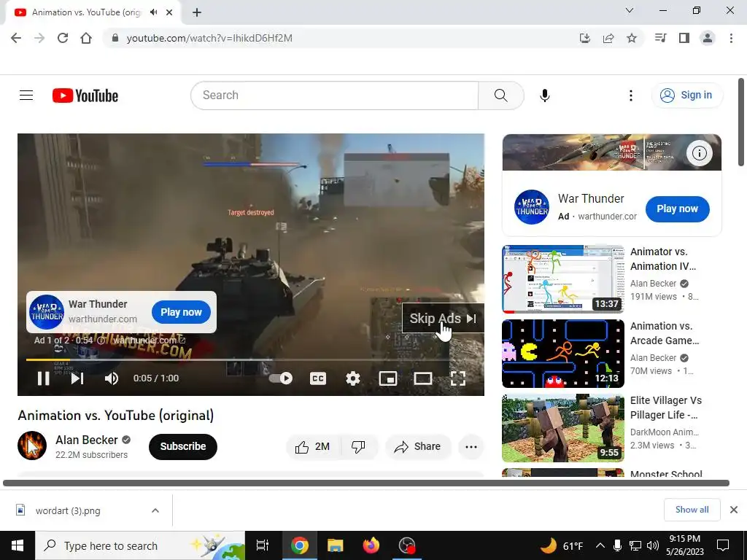Open Elite Villager Vs Pillager Life thumbnail

tap(562, 427)
